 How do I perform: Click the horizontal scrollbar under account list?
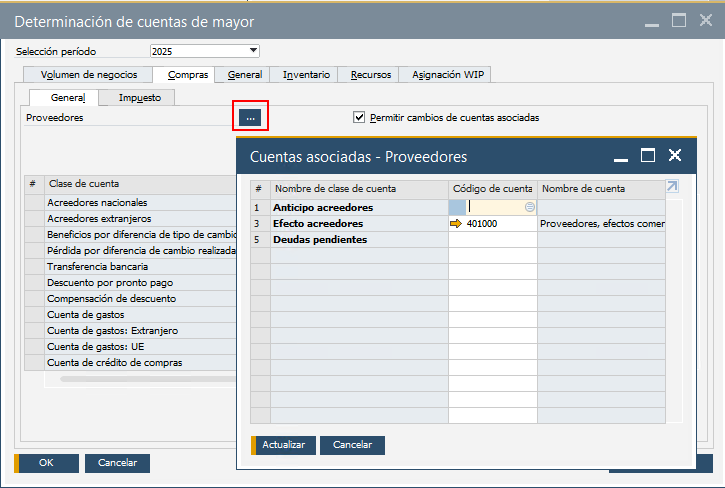tap(150, 380)
